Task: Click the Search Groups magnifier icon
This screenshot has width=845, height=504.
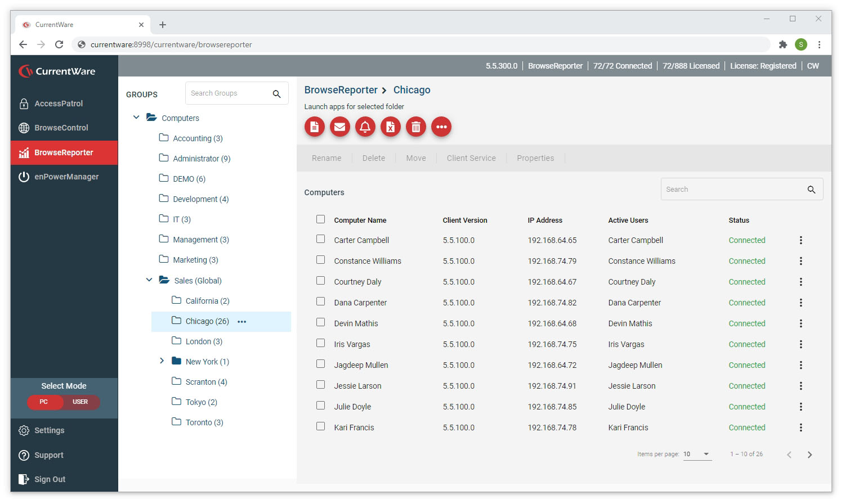Action: tap(276, 94)
